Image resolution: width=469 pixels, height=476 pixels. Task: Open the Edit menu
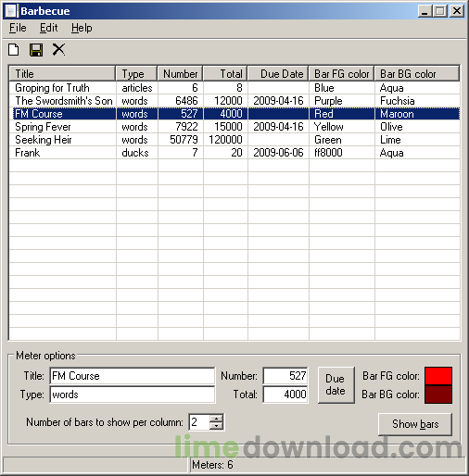48,28
